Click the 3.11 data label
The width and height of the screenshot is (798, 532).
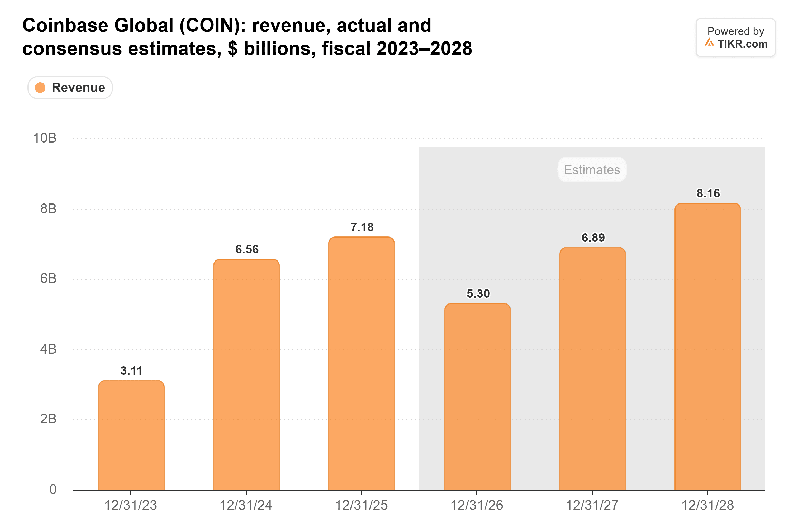pos(132,371)
